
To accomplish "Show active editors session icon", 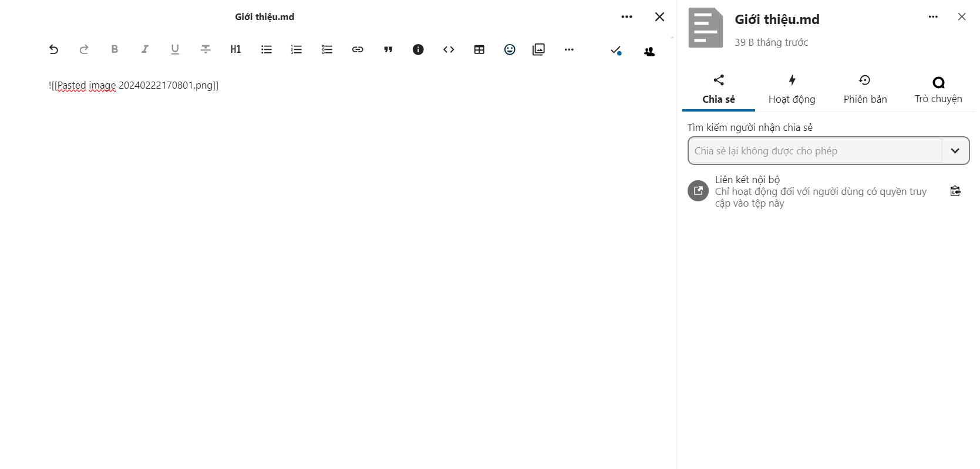I will pyautogui.click(x=649, y=52).
